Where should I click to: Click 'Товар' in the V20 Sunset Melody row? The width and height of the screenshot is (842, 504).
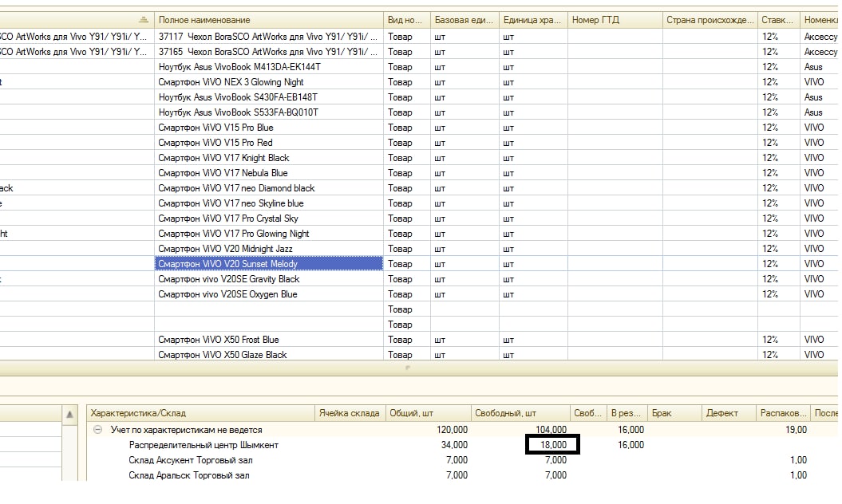[x=400, y=263]
